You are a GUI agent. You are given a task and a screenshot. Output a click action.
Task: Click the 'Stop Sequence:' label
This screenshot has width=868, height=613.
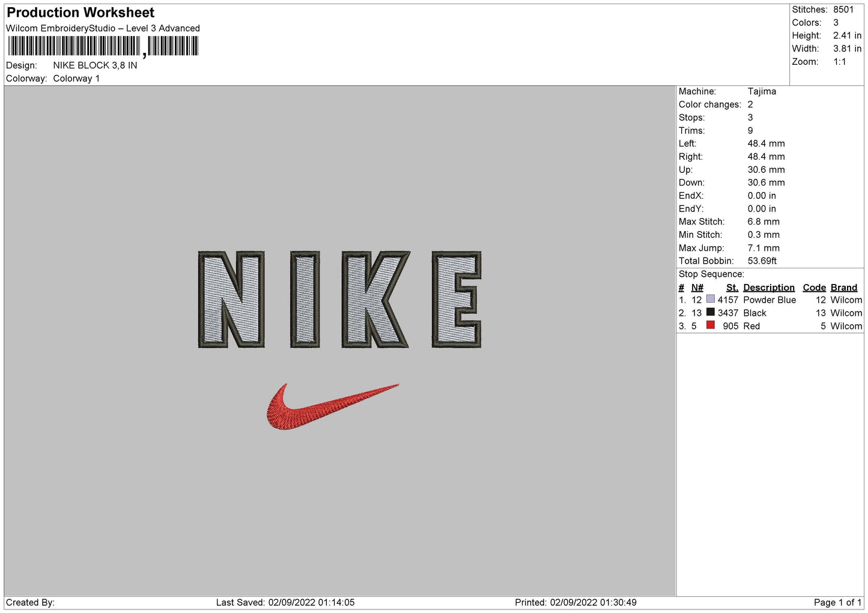pos(711,274)
